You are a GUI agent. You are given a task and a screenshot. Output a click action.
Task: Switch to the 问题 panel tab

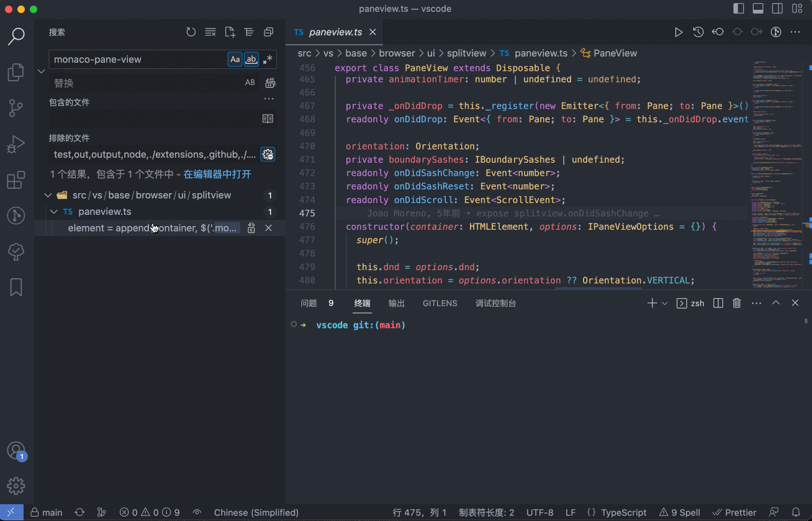pyautogui.click(x=309, y=303)
